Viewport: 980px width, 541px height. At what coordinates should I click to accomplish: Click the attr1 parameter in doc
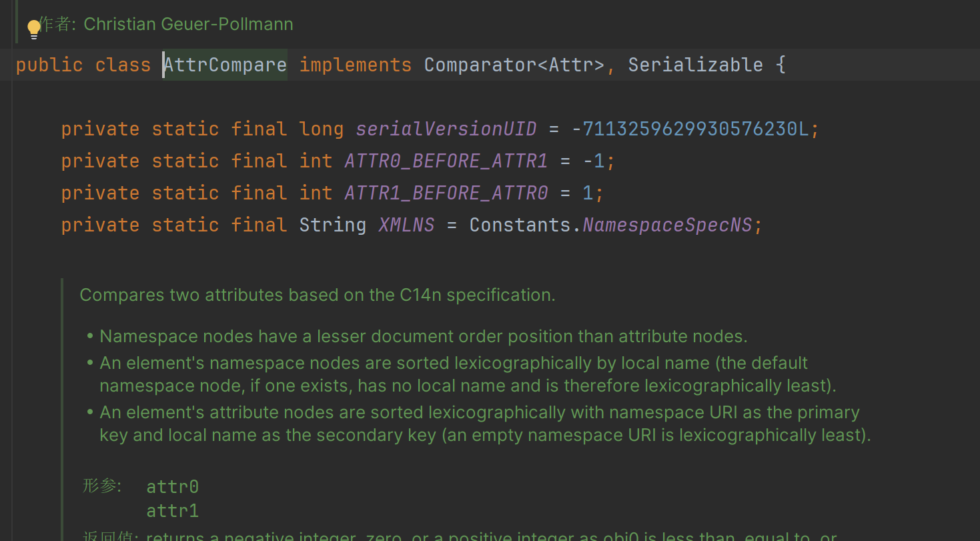(173, 511)
